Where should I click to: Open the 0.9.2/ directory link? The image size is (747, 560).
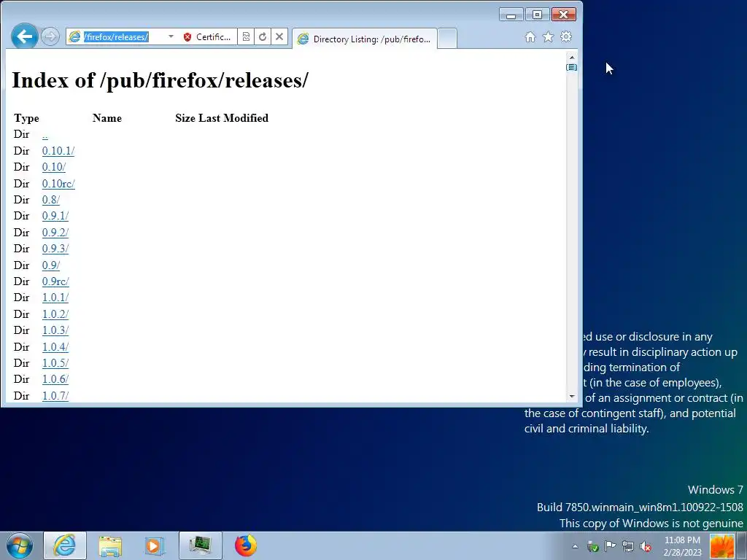[x=55, y=233]
